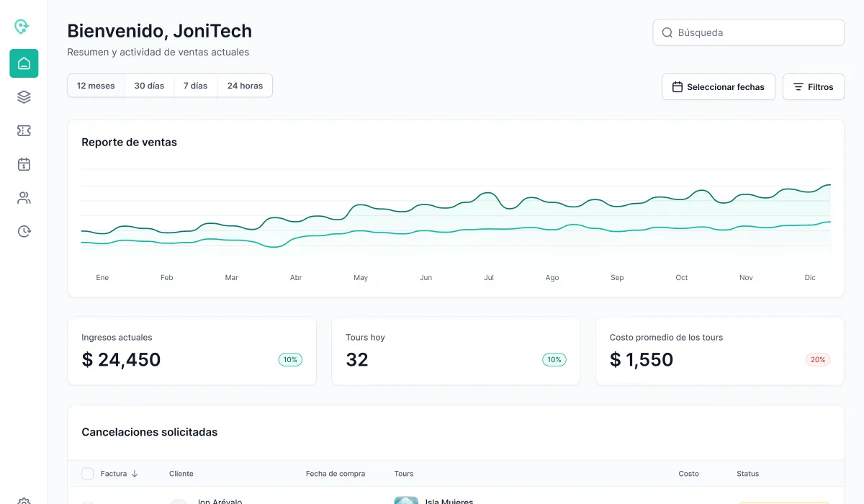The image size is (864, 504).
Task: Click the calendar icon in Seleccionar fechas
Action: pos(678,87)
